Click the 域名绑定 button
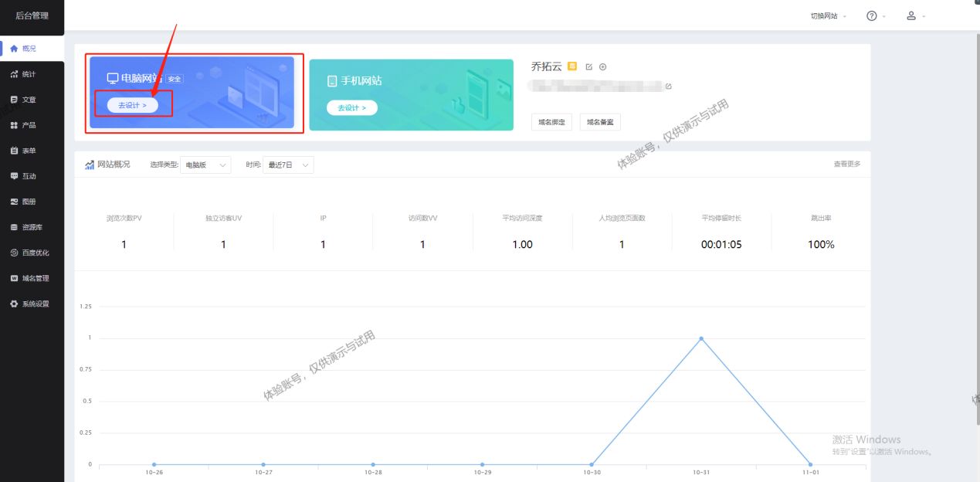The height and width of the screenshot is (482, 980). pyautogui.click(x=551, y=121)
